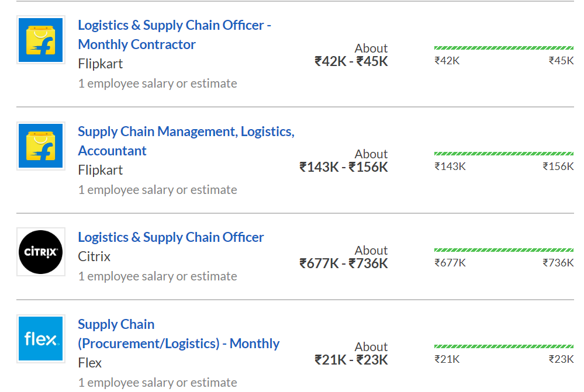584x392 pixels.
Task: Click About ₹21K - ₹23K salary figure
Action: (351, 353)
